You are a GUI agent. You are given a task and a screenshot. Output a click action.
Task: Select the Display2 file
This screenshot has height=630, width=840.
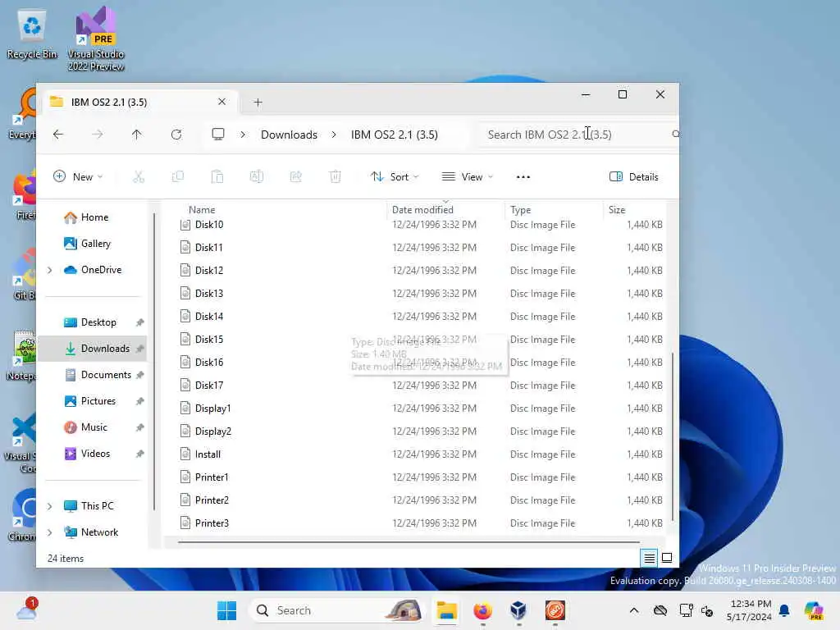coord(213,431)
